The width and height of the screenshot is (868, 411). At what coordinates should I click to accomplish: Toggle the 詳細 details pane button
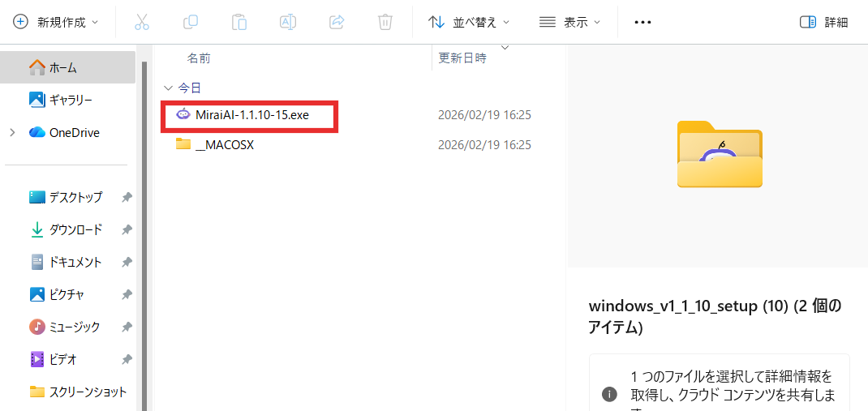823,22
